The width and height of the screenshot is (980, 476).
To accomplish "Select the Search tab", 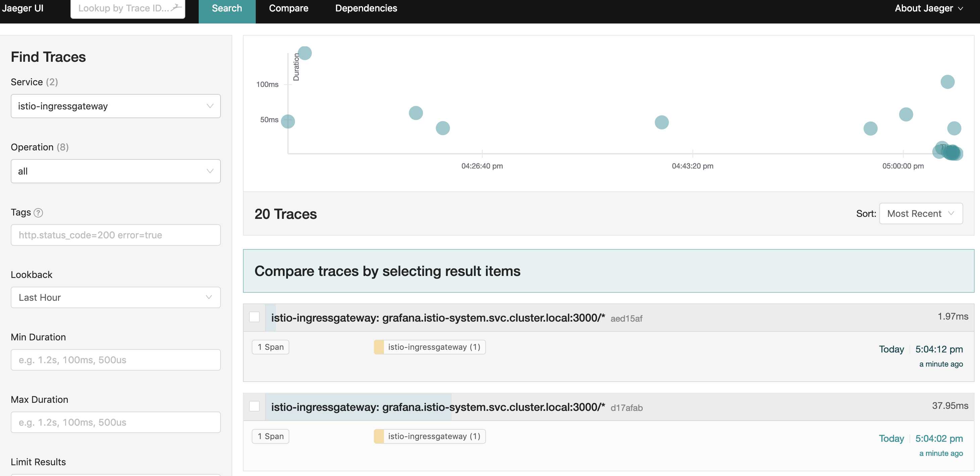I will [x=227, y=8].
